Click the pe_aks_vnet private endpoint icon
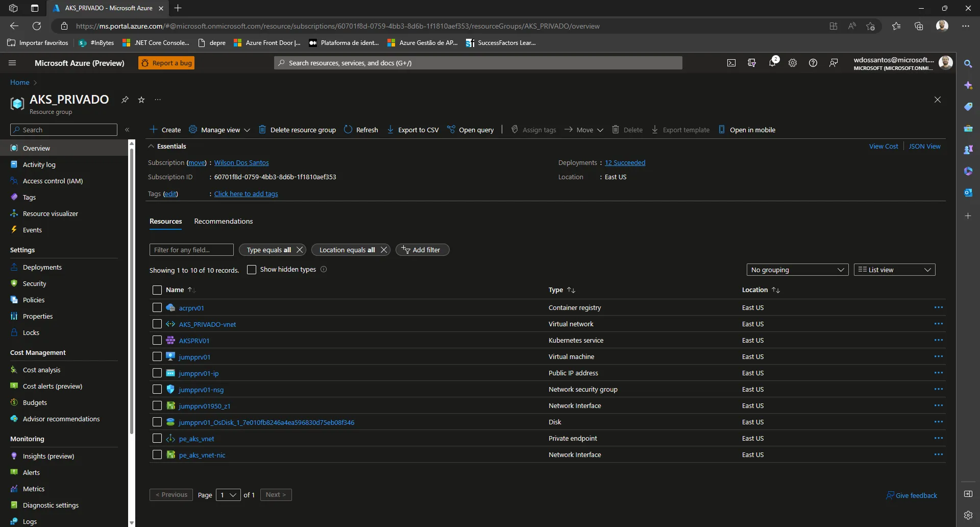The height and width of the screenshot is (527, 980). 170,438
